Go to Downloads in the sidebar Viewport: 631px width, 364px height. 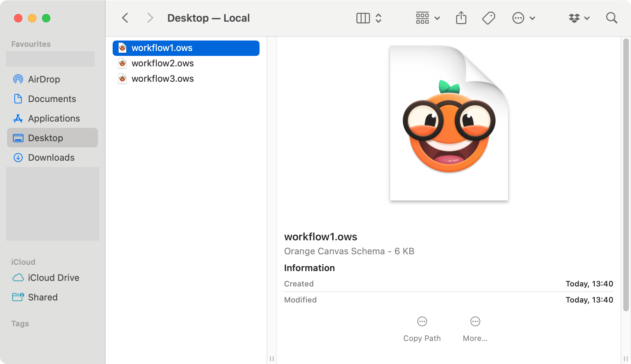[51, 158]
